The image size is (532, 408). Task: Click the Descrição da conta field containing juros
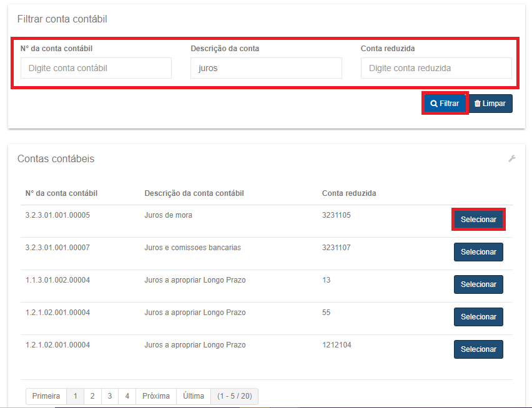pos(266,68)
